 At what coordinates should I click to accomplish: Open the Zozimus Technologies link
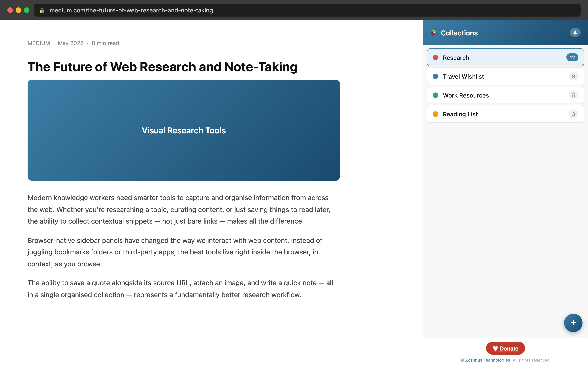click(487, 360)
